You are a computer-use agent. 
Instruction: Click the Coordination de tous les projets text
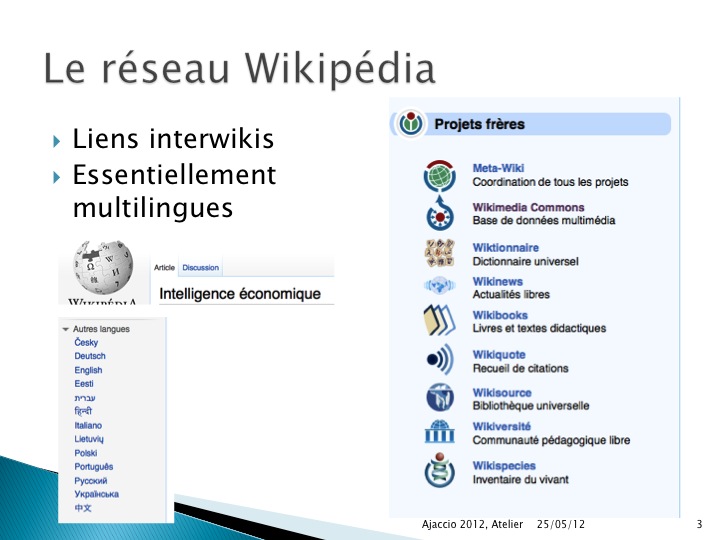coord(550,182)
